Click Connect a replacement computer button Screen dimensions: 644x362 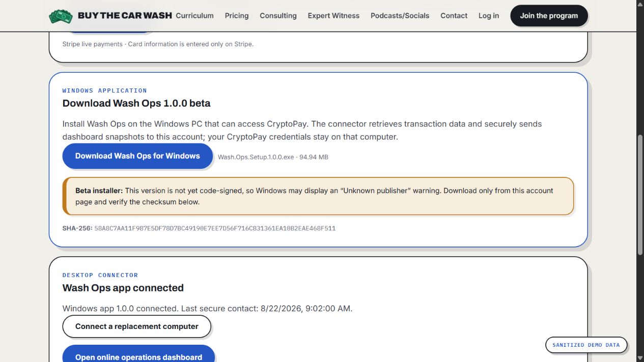(137, 326)
